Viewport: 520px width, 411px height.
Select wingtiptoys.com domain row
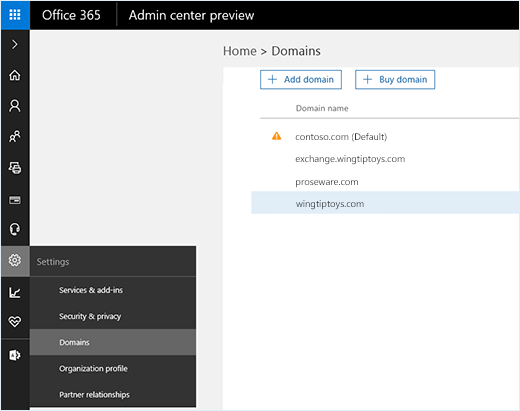(x=385, y=203)
